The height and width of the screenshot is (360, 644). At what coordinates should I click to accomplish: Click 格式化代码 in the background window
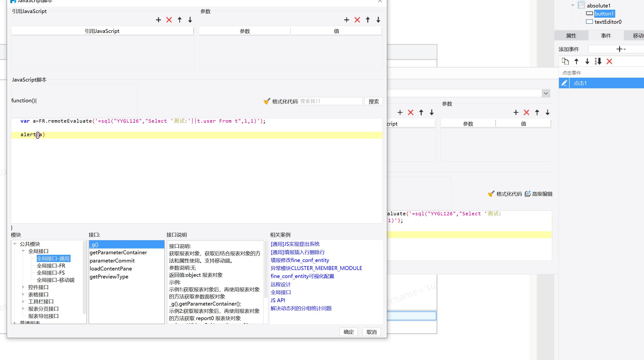pyautogui.click(x=505, y=194)
